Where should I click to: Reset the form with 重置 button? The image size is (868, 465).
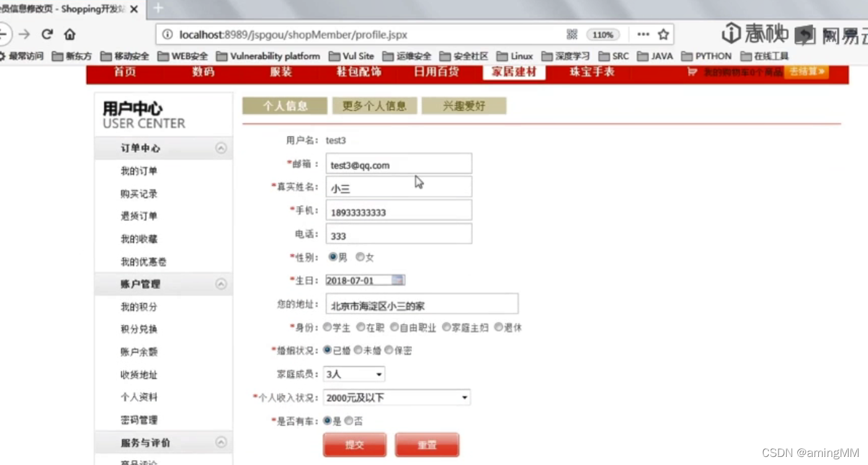coord(427,445)
